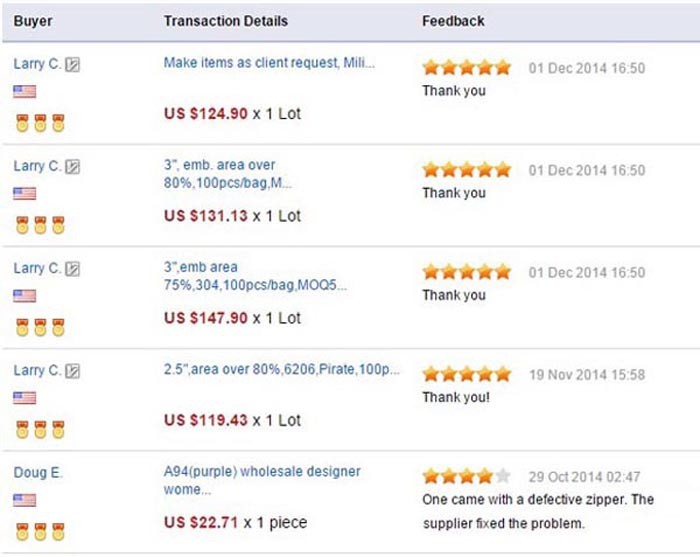
Task: Click the Buyer column header
Action: pos(33,21)
